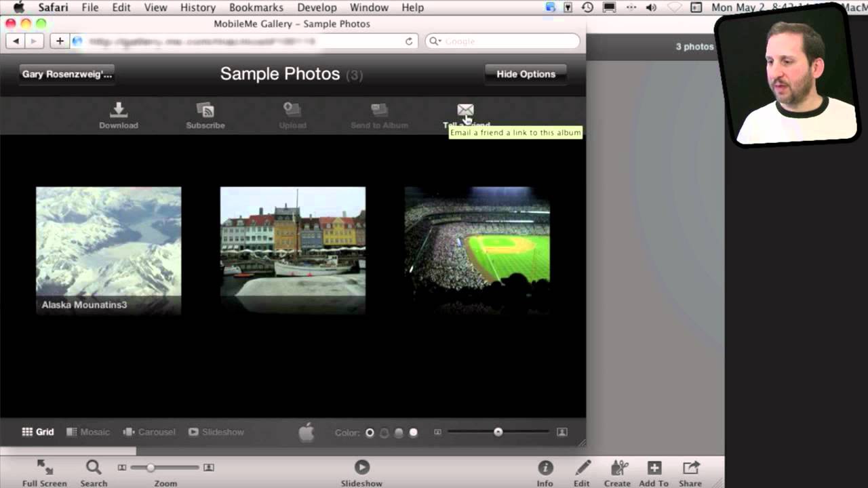Click the Subscribe RSS icon
The width and height of the screenshot is (868, 488).
[x=205, y=110]
